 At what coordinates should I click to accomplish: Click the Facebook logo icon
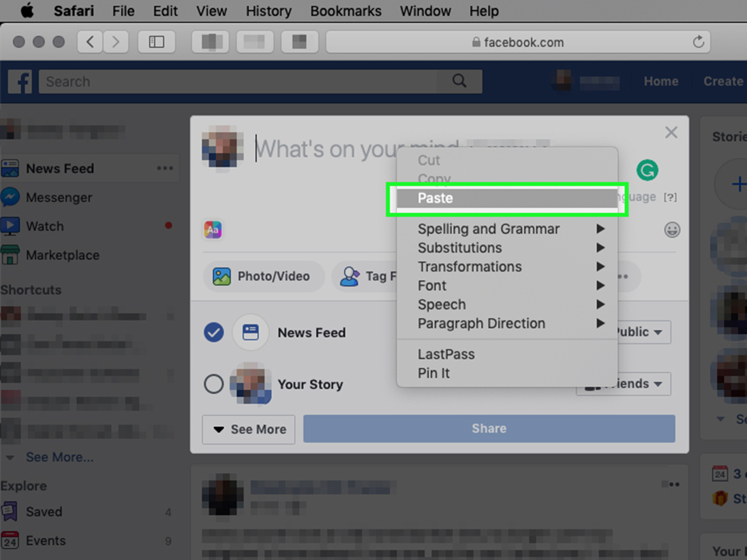(x=20, y=81)
